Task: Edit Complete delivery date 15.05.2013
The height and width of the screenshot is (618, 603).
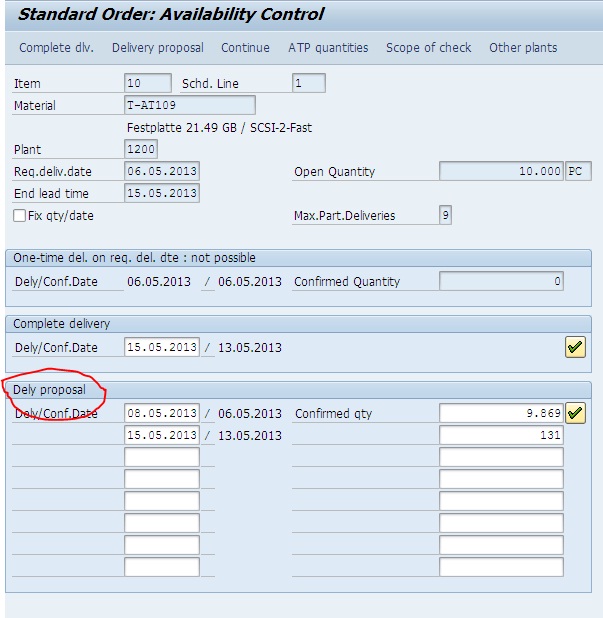Action: (162, 347)
